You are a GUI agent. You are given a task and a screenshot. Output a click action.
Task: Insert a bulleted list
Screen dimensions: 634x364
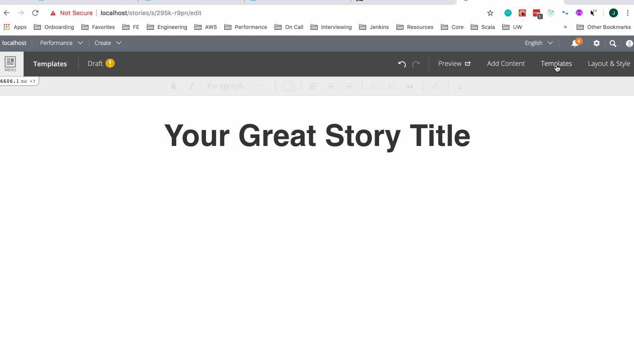392,86
